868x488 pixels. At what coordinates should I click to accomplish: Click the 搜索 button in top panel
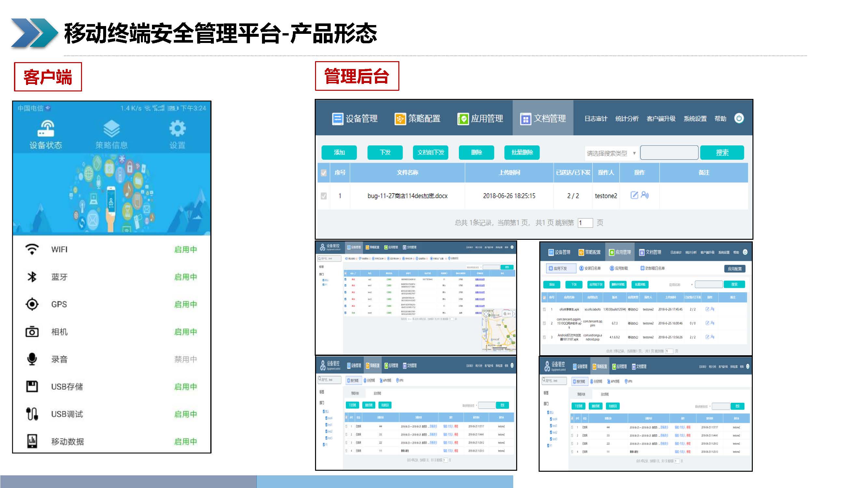(x=722, y=153)
